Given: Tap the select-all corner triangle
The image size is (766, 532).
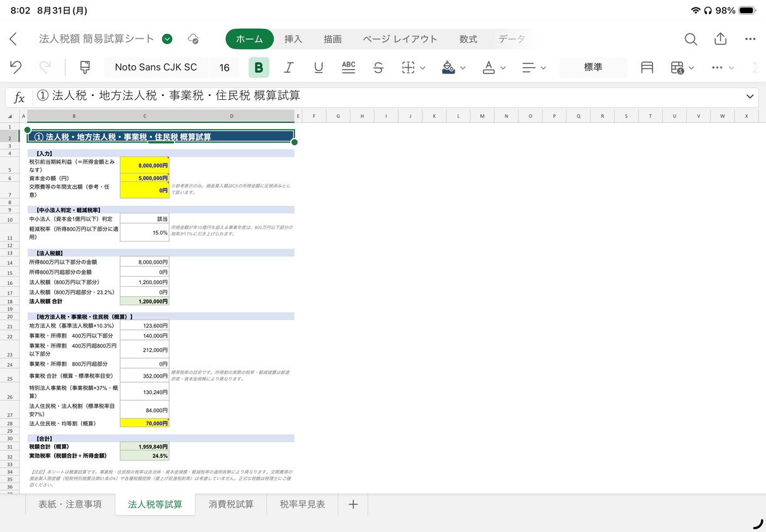Looking at the screenshot, I should (x=9, y=117).
